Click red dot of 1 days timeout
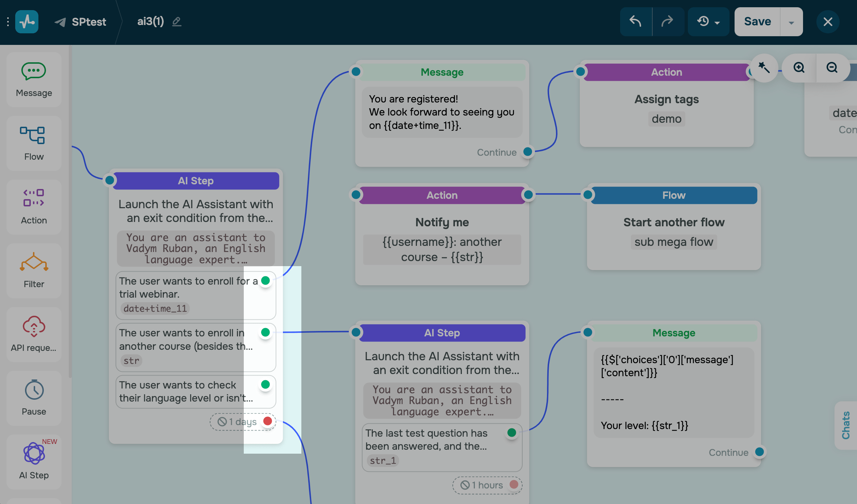This screenshot has height=504, width=857. pyautogui.click(x=268, y=421)
